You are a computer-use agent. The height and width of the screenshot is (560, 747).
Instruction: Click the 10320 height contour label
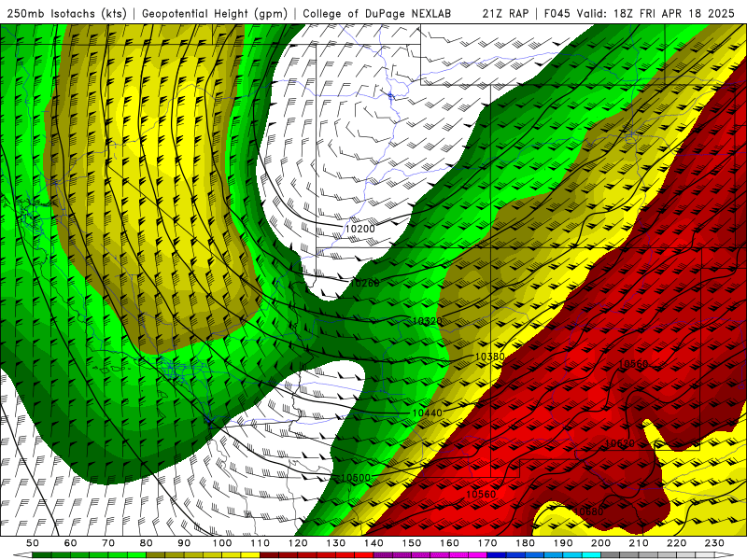pos(427,321)
